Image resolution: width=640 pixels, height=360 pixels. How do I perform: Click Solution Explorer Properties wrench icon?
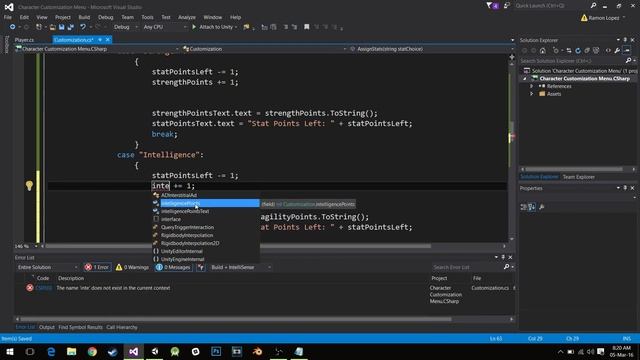[x=617, y=51]
